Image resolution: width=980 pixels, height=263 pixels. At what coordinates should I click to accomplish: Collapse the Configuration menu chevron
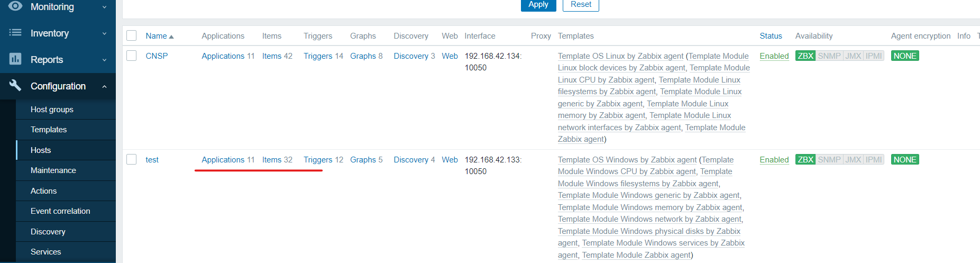tap(104, 86)
